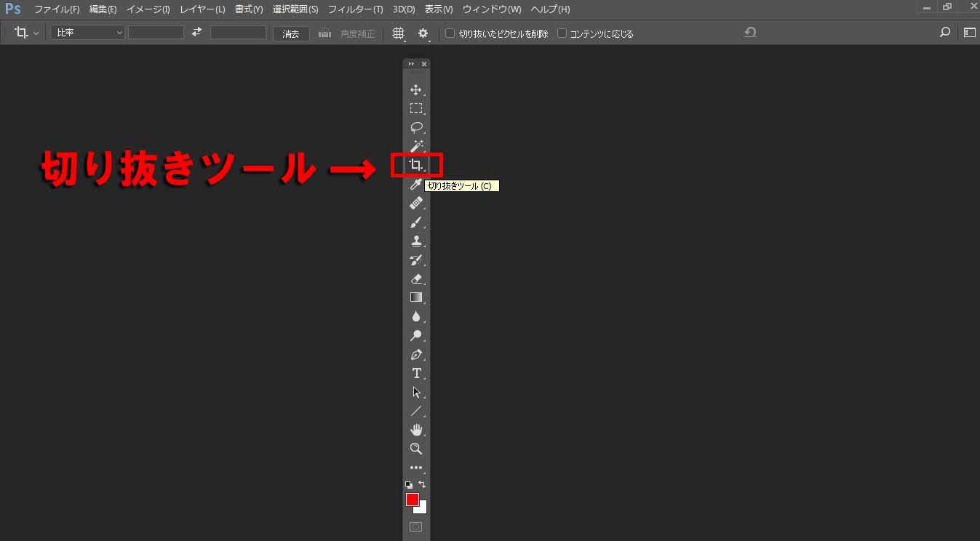This screenshot has height=541, width=980.
Task: Swap foreground and background colors
Action: pos(423,484)
